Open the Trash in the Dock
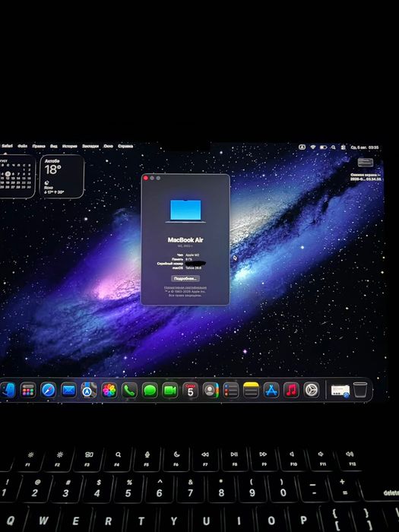 (x=360, y=390)
